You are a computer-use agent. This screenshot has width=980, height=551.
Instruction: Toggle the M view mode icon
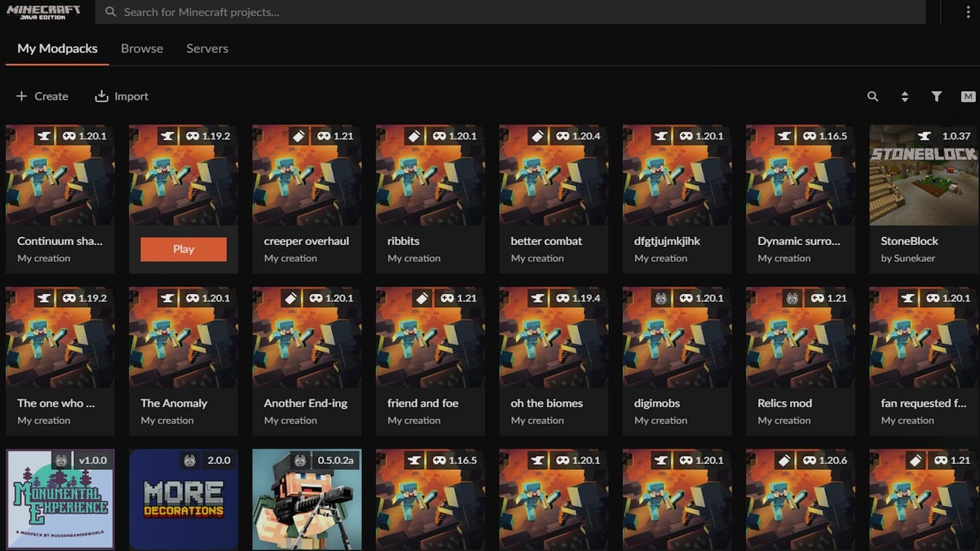pos(967,97)
